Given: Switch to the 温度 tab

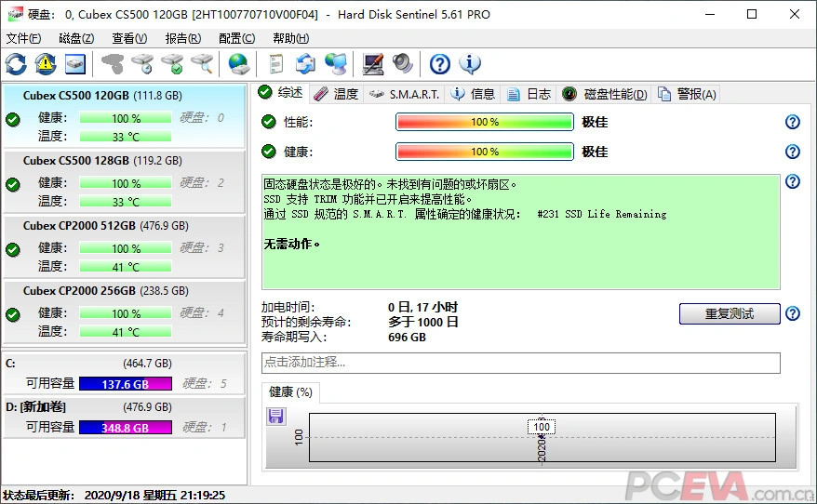Looking at the screenshot, I should coord(337,94).
